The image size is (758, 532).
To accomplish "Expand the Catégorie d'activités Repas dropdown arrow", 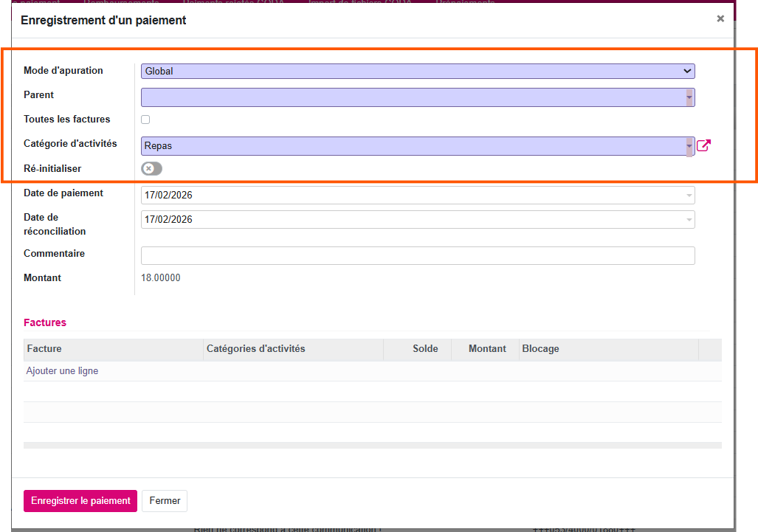I will 689,146.
